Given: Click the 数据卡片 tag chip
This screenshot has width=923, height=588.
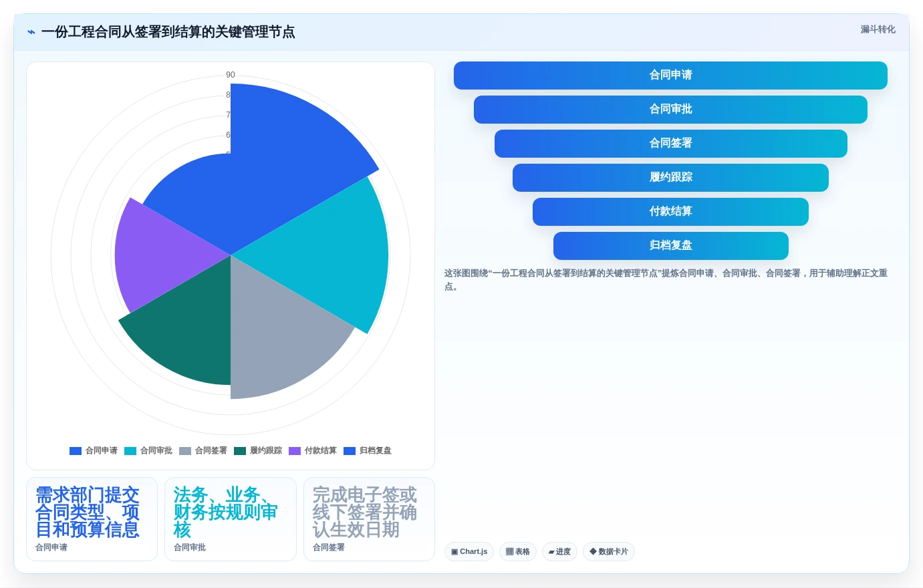Looking at the screenshot, I should (609, 551).
